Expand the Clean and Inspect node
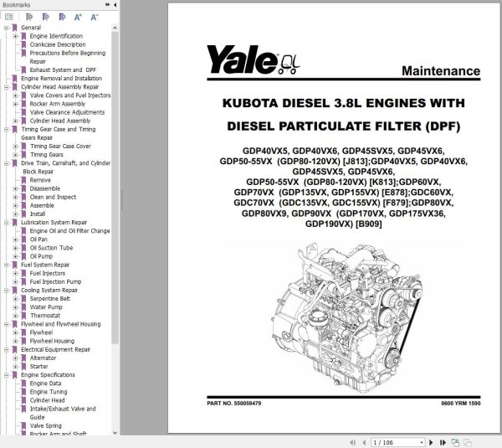The height and width of the screenshot is (448, 502). (15, 197)
